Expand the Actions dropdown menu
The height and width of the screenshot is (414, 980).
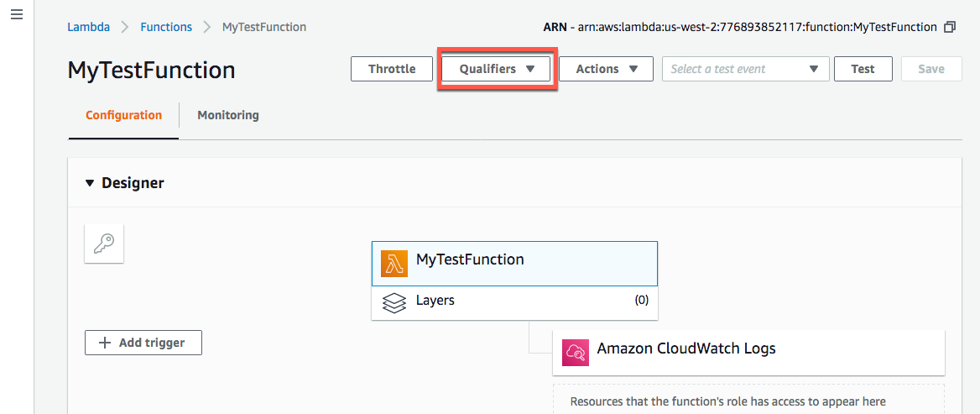click(607, 69)
